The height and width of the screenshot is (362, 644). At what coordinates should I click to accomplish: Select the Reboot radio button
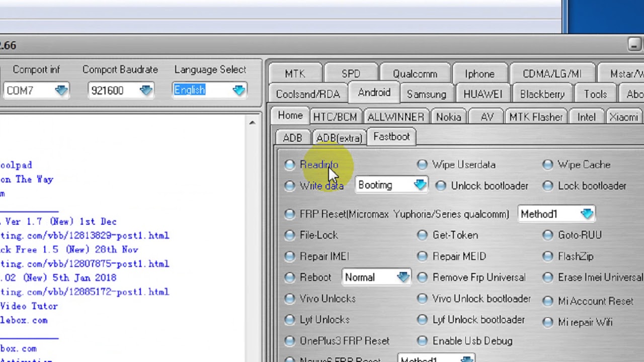coord(290,278)
